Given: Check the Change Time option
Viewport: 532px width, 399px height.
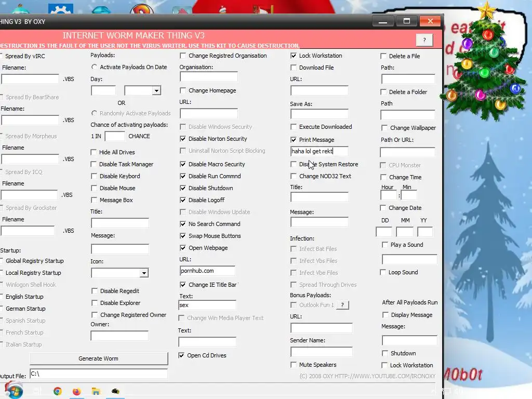Looking at the screenshot, I should (383, 177).
